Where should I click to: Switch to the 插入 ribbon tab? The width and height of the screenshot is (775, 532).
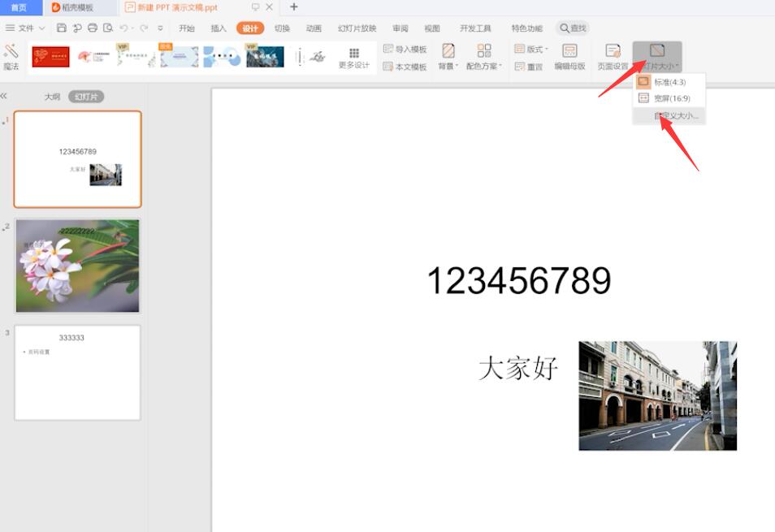(x=219, y=28)
